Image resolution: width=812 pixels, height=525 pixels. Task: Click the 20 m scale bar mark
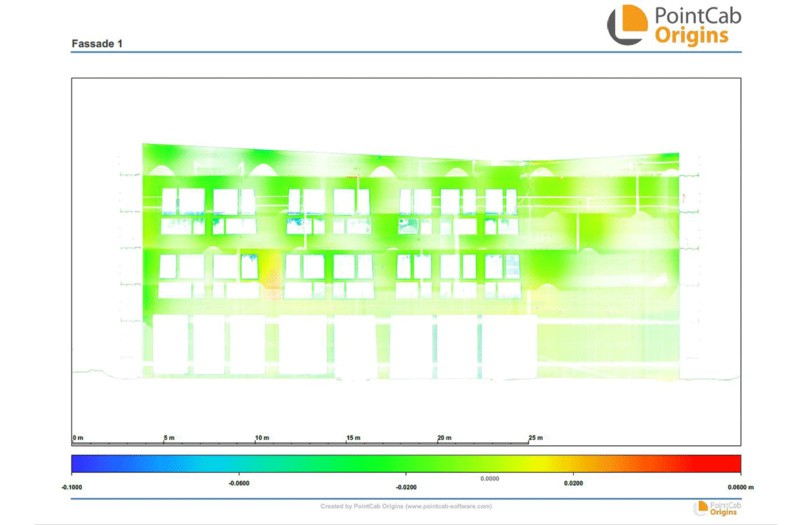[444, 438]
